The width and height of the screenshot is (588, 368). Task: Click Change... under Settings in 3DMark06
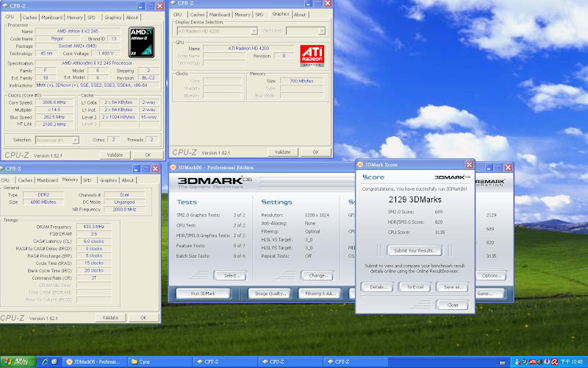[x=317, y=275]
